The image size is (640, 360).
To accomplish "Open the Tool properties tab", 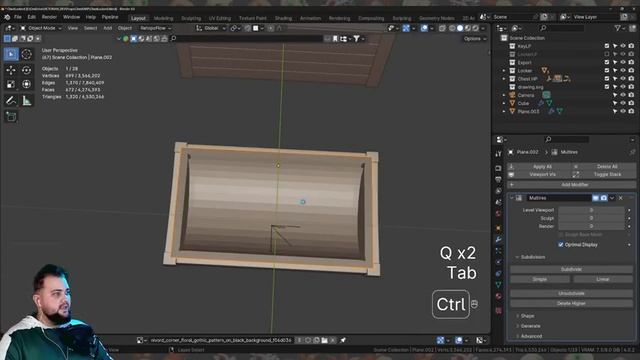I will click(x=498, y=154).
